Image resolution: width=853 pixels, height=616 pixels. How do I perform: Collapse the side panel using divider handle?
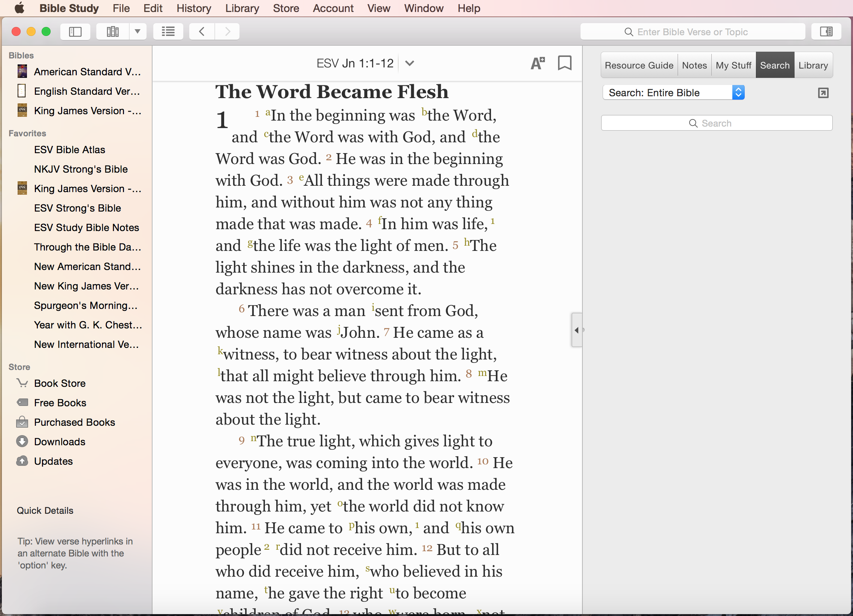point(576,330)
